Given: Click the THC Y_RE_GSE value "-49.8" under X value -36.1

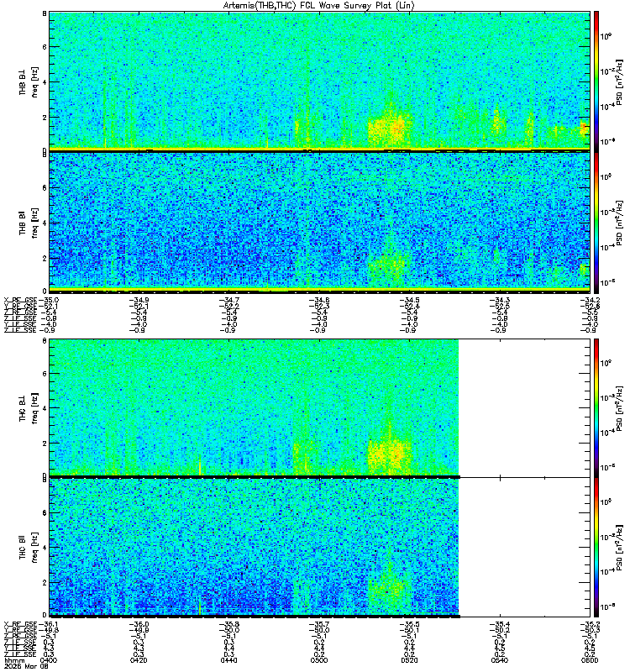Looking at the screenshot, I should point(49,630).
